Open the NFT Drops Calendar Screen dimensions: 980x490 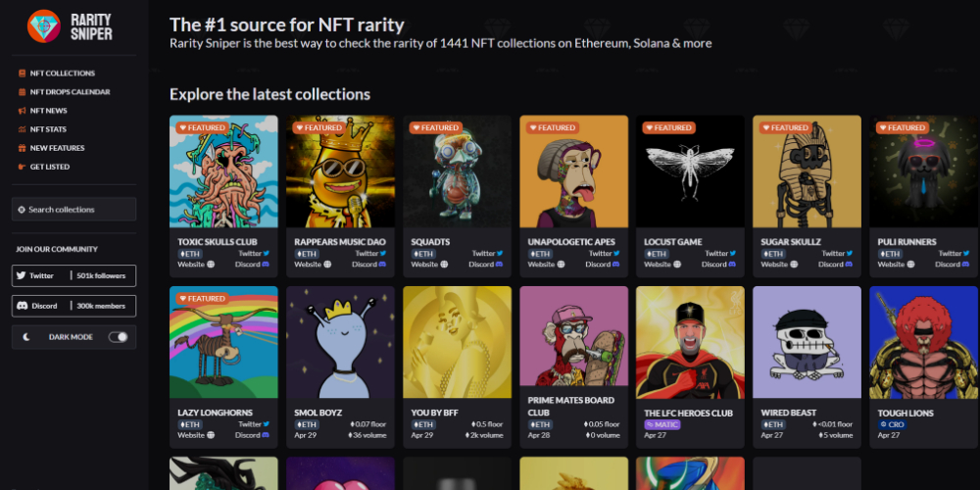point(65,92)
